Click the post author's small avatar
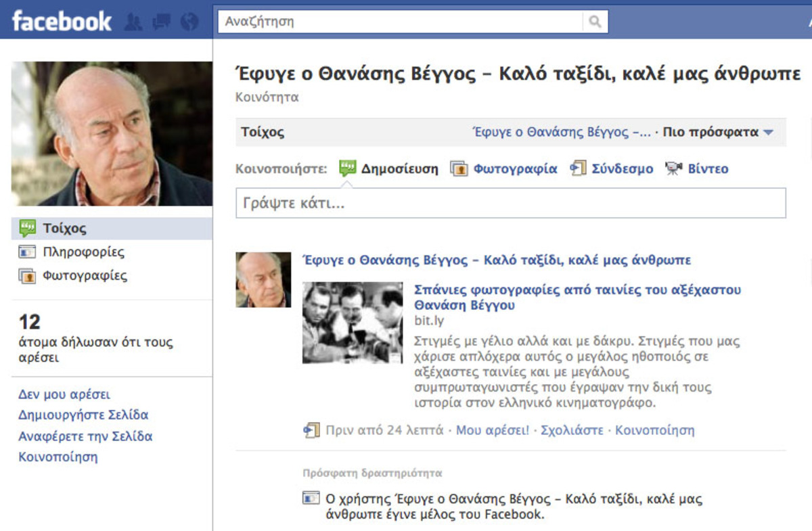812x531 pixels. point(263,280)
